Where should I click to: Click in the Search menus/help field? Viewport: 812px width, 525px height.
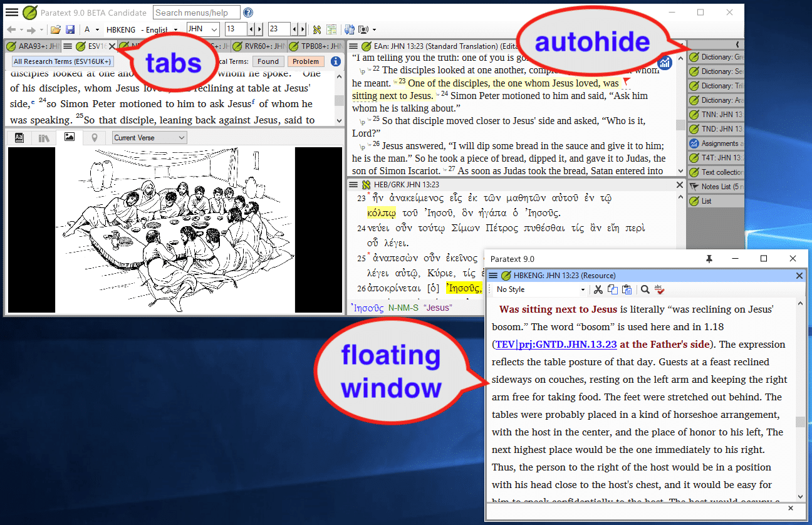click(x=196, y=13)
